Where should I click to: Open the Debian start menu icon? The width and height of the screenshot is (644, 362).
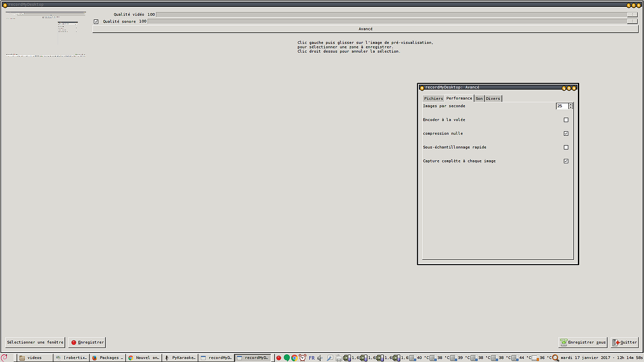[5, 357]
